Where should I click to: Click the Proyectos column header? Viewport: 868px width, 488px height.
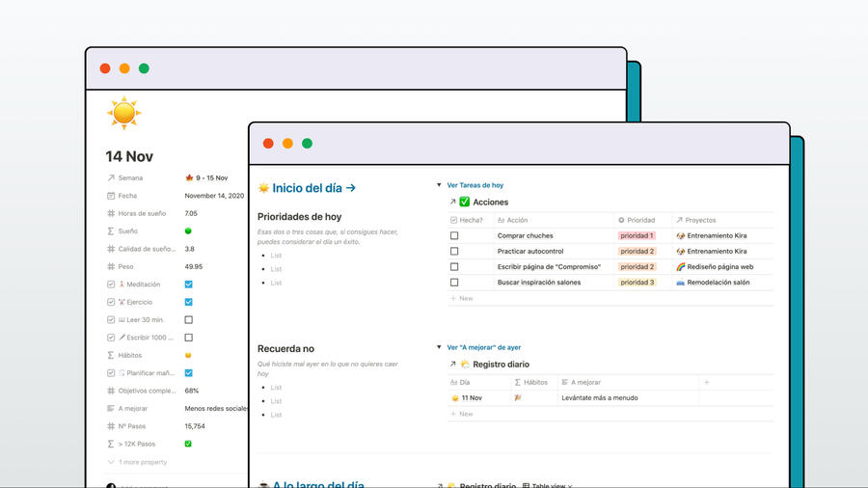(x=700, y=220)
